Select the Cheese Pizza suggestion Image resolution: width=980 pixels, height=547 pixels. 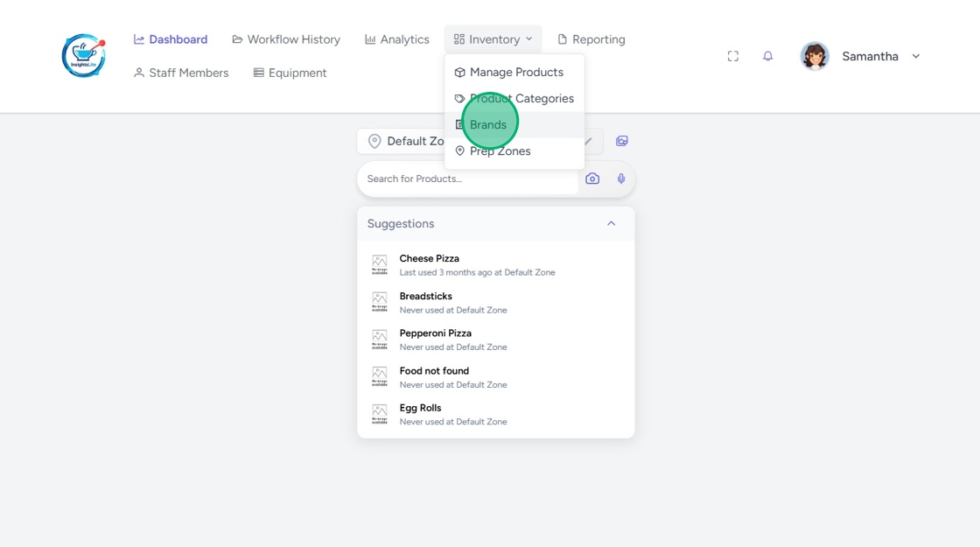[495, 265]
